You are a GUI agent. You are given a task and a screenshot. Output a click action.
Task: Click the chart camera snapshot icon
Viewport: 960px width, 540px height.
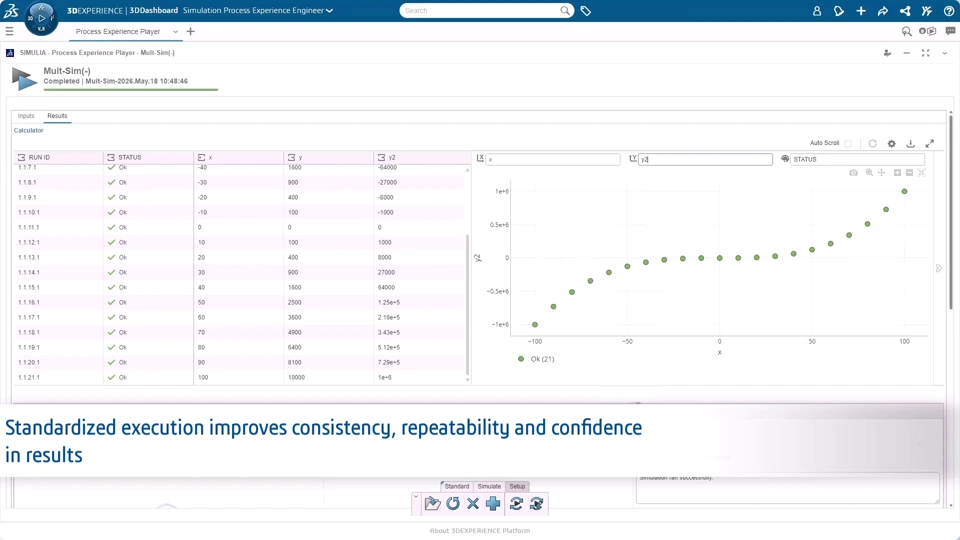coord(853,173)
